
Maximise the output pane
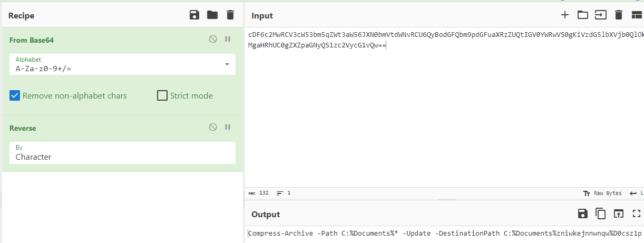[637, 213]
